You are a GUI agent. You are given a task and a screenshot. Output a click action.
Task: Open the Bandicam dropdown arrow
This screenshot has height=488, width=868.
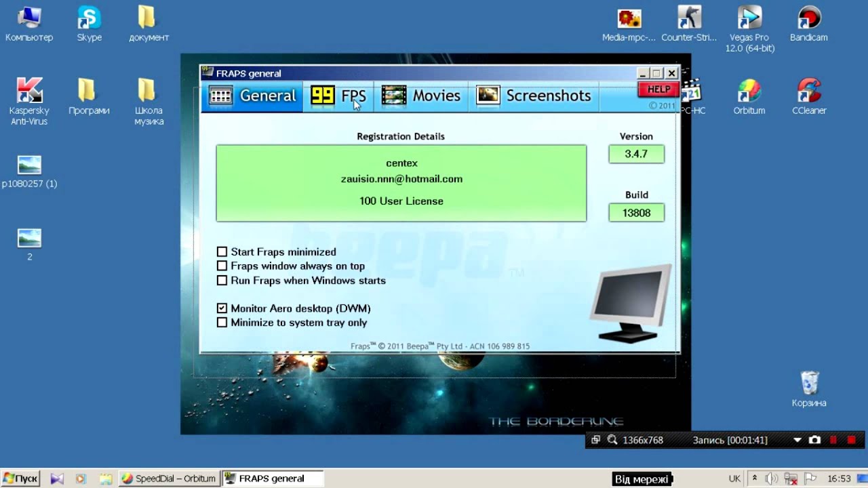pyautogui.click(x=797, y=441)
